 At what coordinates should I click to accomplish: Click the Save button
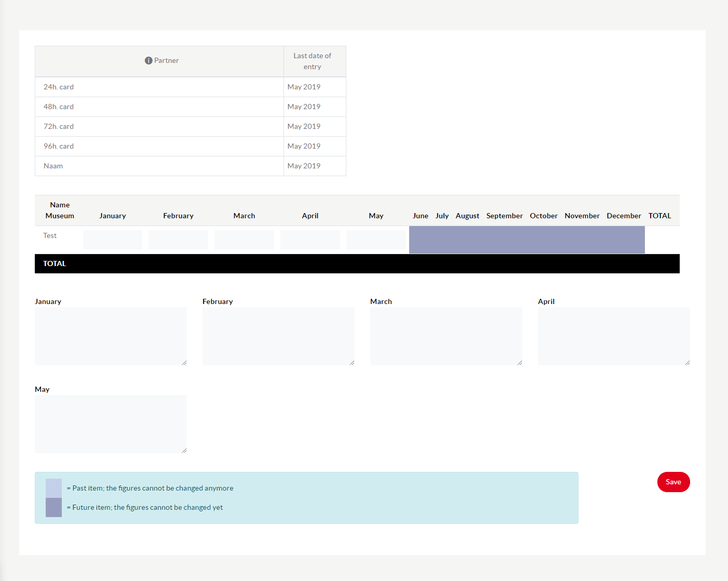pyautogui.click(x=673, y=482)
